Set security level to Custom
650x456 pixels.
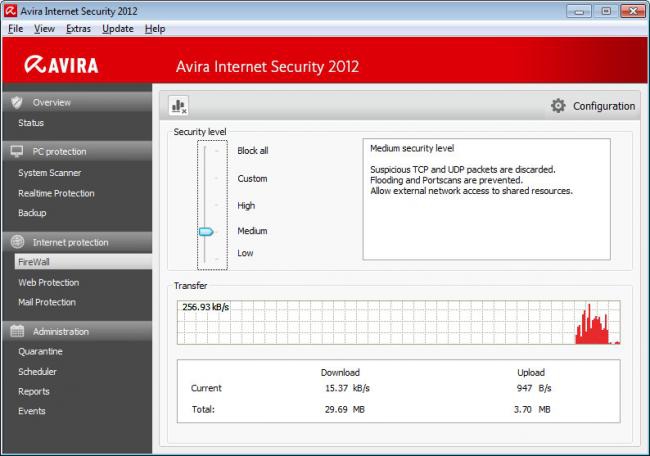pyautogui.click(x=252, y=178)
